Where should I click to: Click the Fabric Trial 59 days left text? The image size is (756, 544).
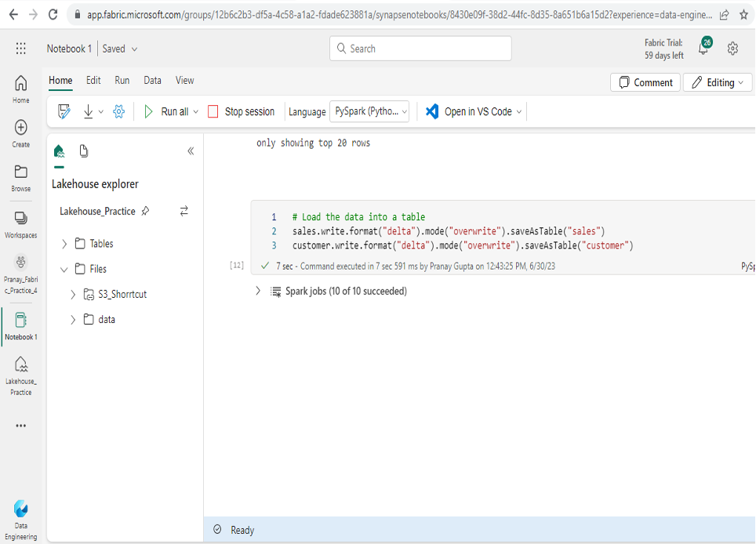tap(664, 49)
